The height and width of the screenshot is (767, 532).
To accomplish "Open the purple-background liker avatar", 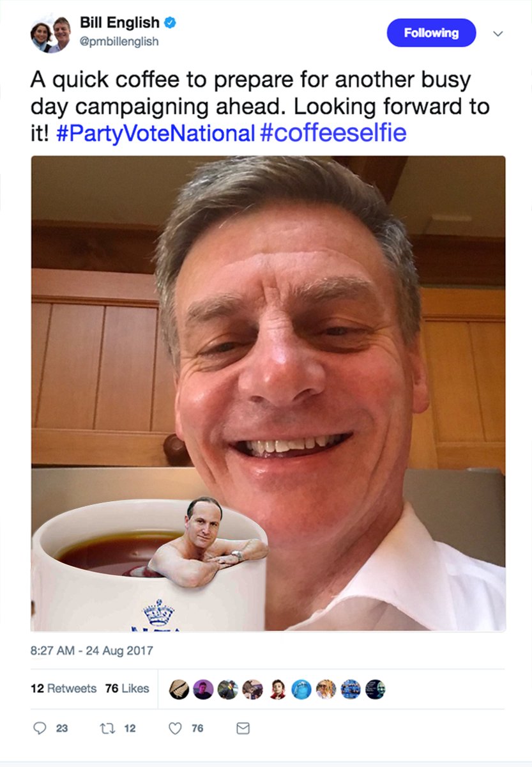I will tap(203, 689).
